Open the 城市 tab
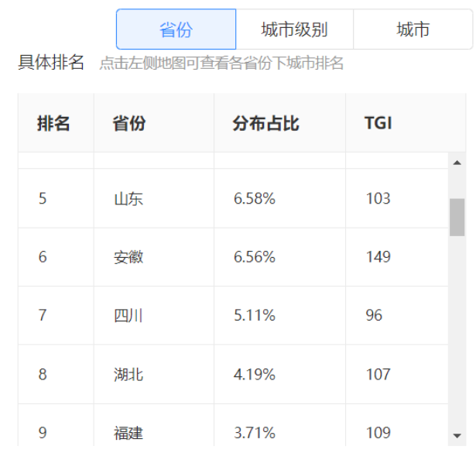This screenshot has height=453, width=476. point(413,29)
